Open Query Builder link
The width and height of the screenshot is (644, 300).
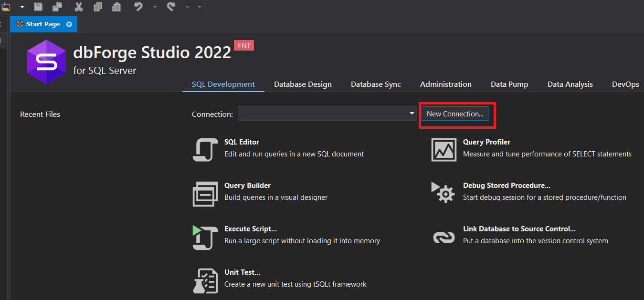pos(247,186)
